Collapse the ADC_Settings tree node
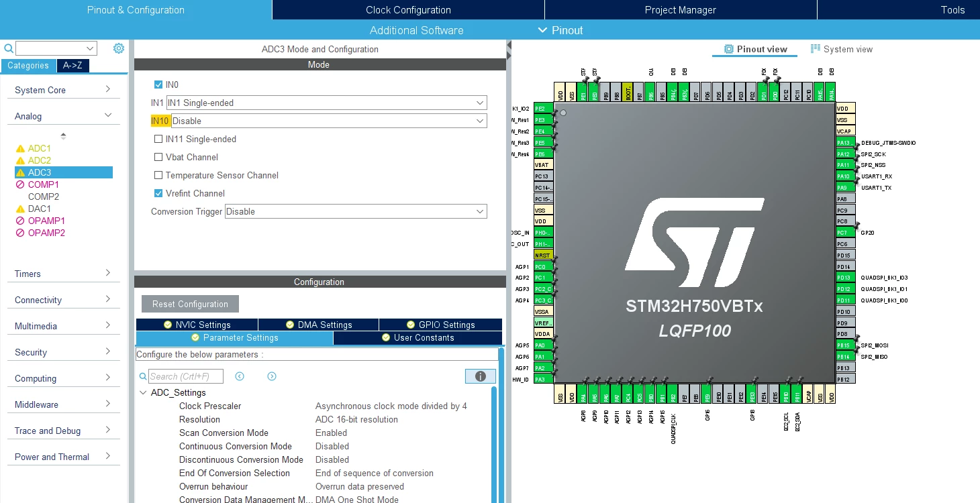This screenshot has width=980, height=503. click(143, 393)
